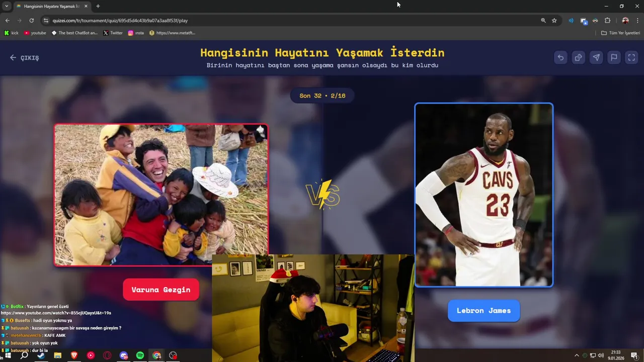Open a new tab with plus button

(98, 6)
